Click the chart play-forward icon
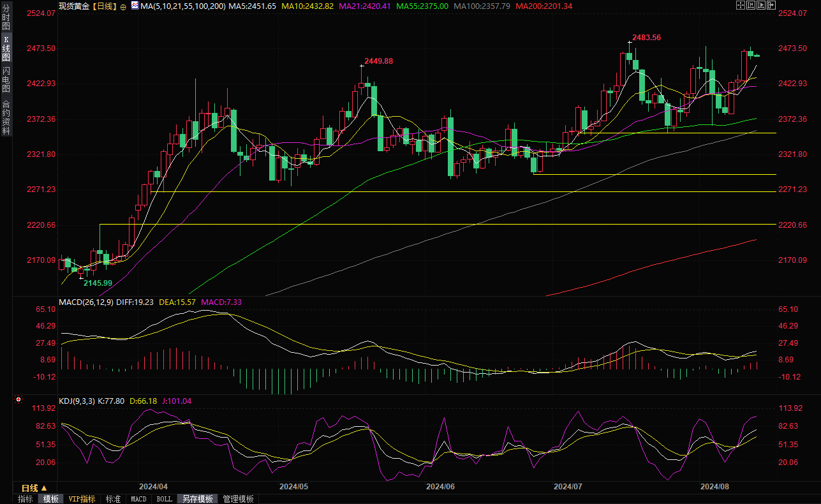The image size is (821, 504). point(760,5)
